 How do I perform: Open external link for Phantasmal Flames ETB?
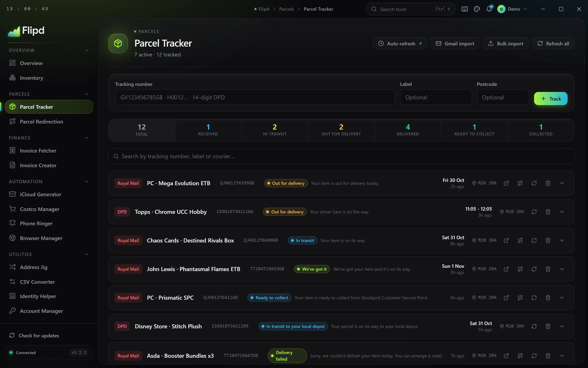pyautogui.click(x=506, y=269)
